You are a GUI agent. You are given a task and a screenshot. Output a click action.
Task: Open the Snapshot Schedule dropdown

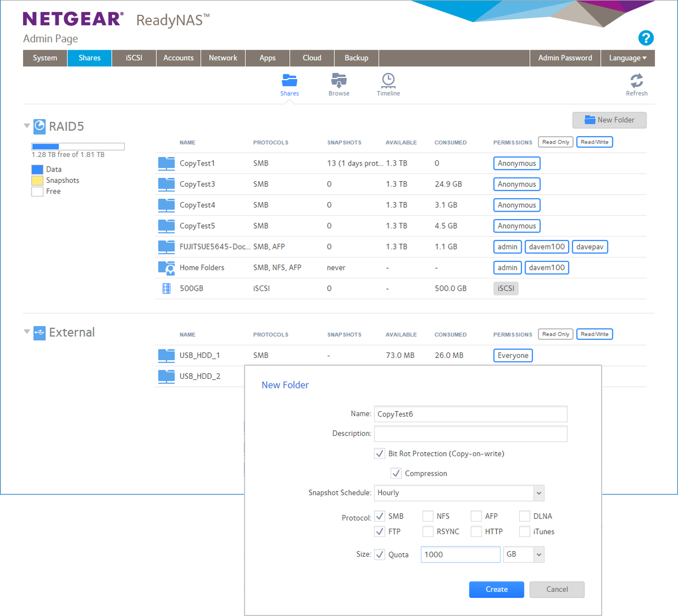point(537,492)
